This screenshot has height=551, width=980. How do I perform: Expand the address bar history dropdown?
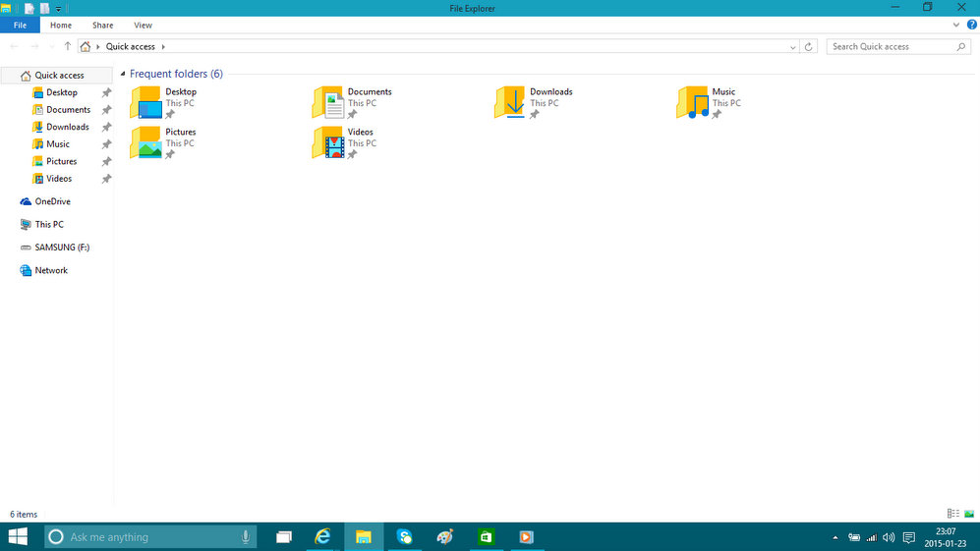tap(793, 47)
